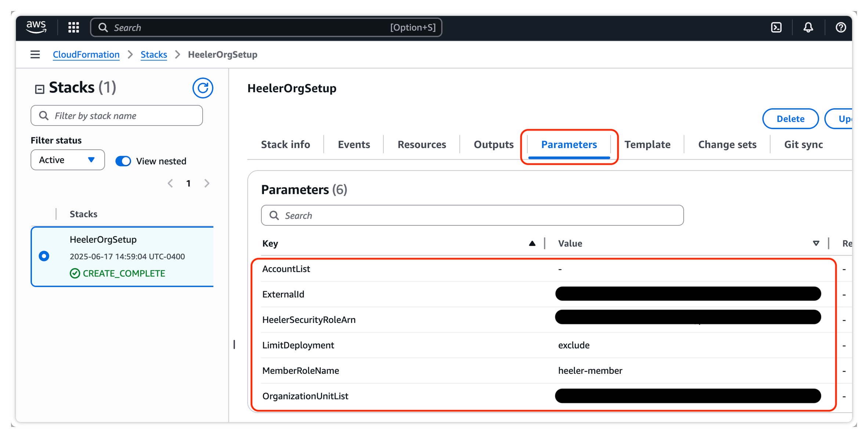The image size is (868, 438).
Task: Collapse the Stacks side panel
Action: [40, 89]
